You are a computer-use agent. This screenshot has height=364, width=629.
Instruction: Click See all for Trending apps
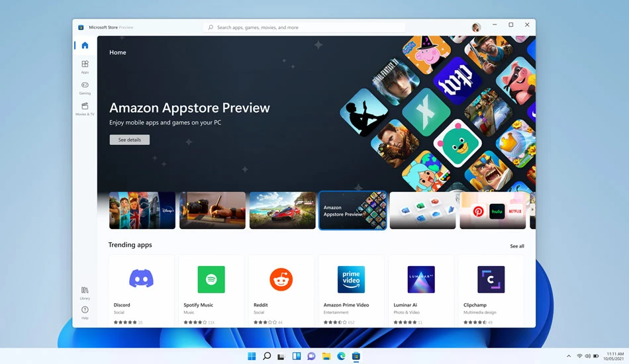pyautogui.click(x=516, y=246)
